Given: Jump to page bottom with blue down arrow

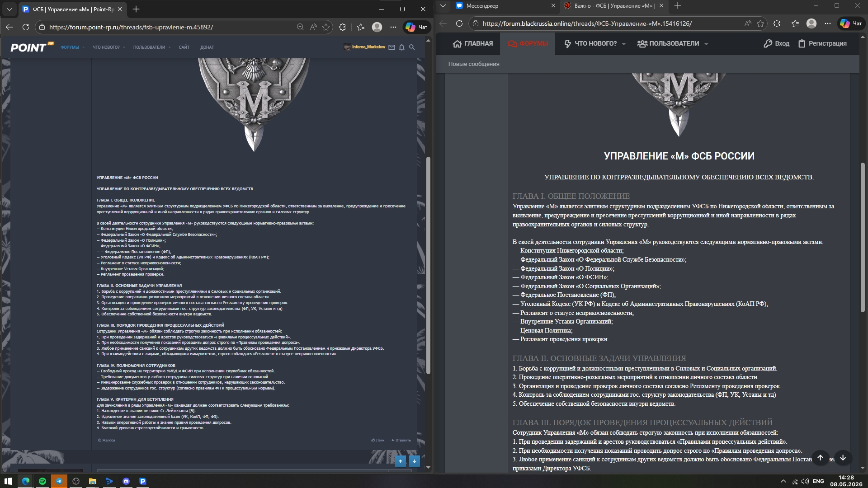Looking at the screenshot, I should (x=415, y=461).
